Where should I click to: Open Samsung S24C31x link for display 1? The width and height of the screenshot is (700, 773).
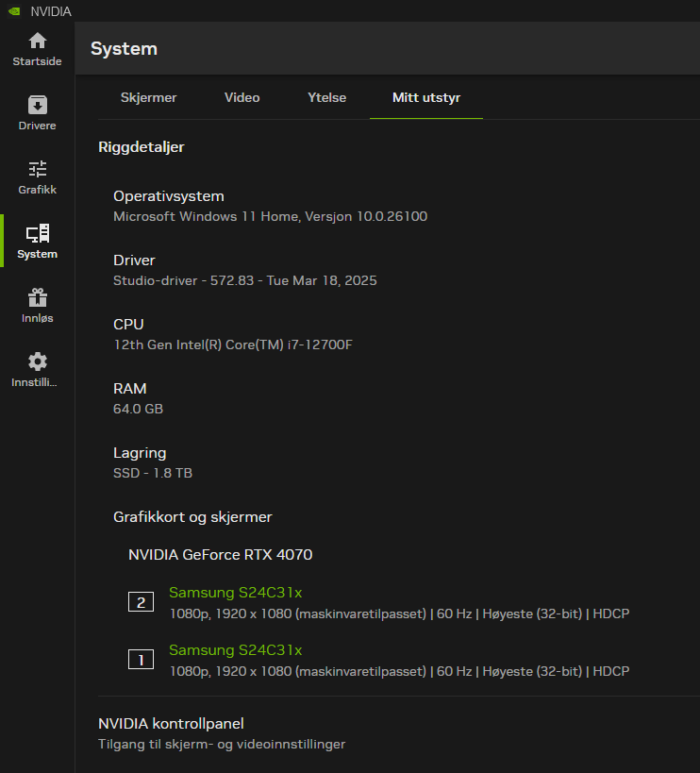tap(235, 650)
